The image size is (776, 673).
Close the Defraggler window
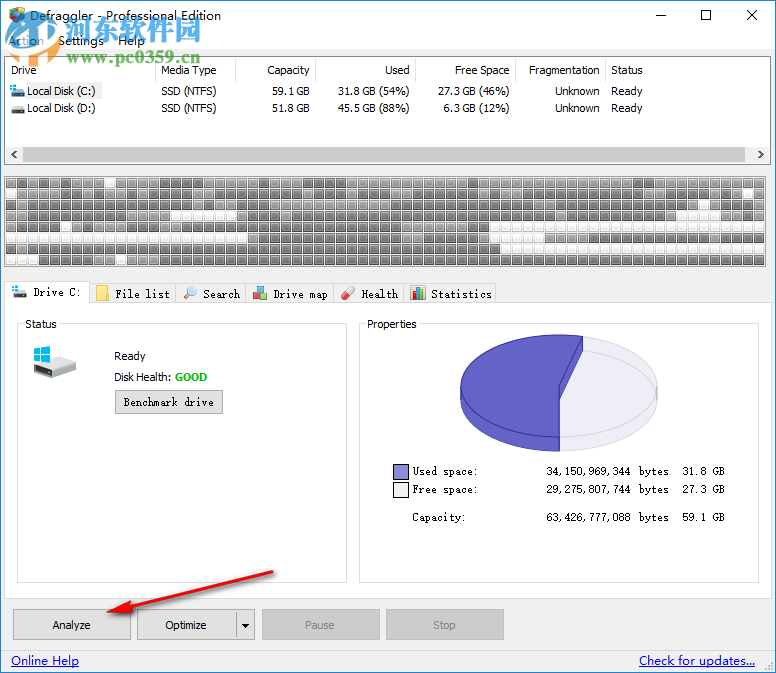(752, 15)
